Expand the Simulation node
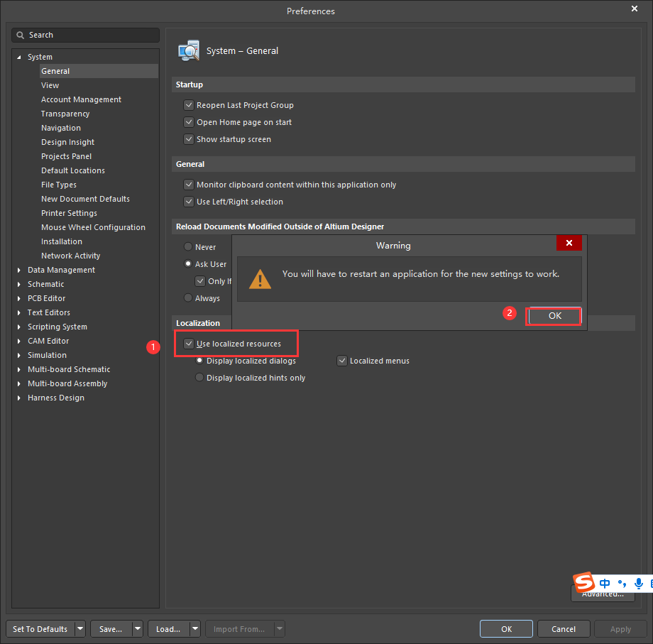This screenshot has width=653, height=644. [18, 355]
